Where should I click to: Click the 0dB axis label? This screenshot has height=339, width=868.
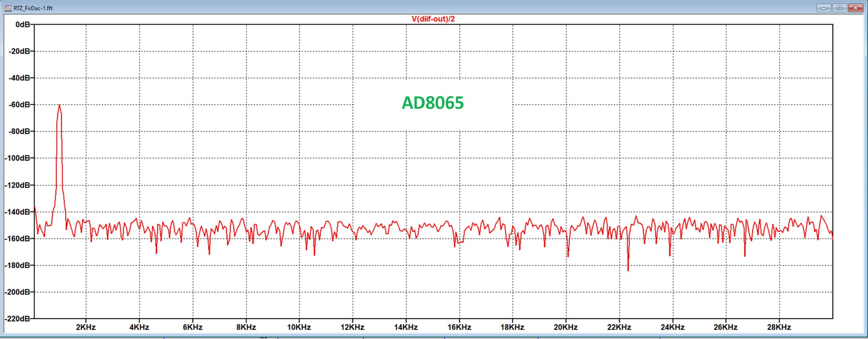(x=23, y=25)
